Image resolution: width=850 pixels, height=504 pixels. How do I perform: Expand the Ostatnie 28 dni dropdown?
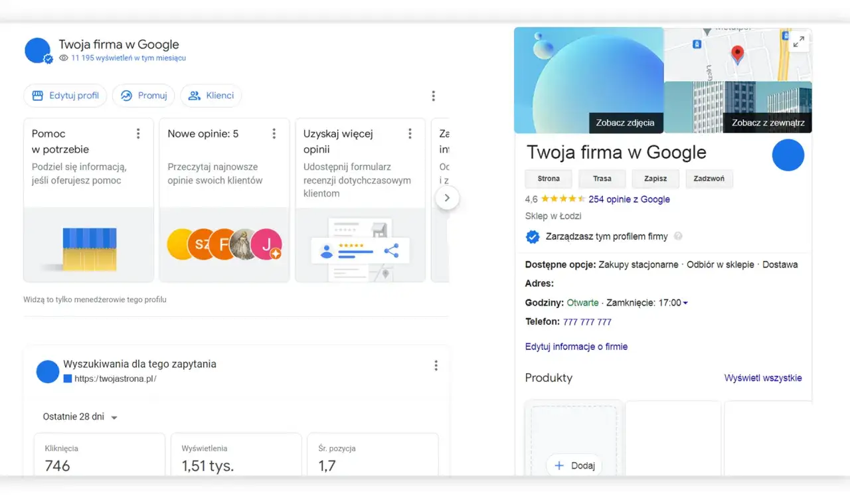[80, 417]
